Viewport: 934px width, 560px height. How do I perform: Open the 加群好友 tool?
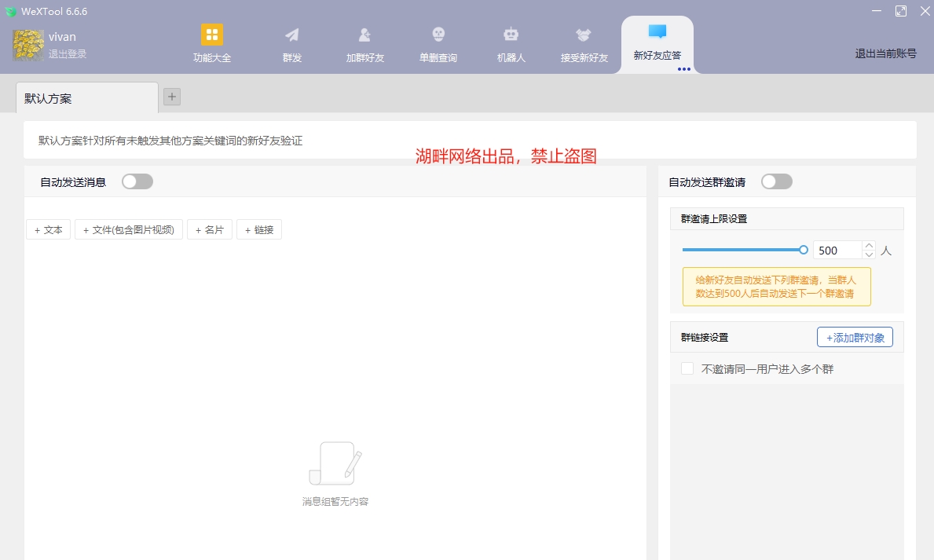[364, 43]
